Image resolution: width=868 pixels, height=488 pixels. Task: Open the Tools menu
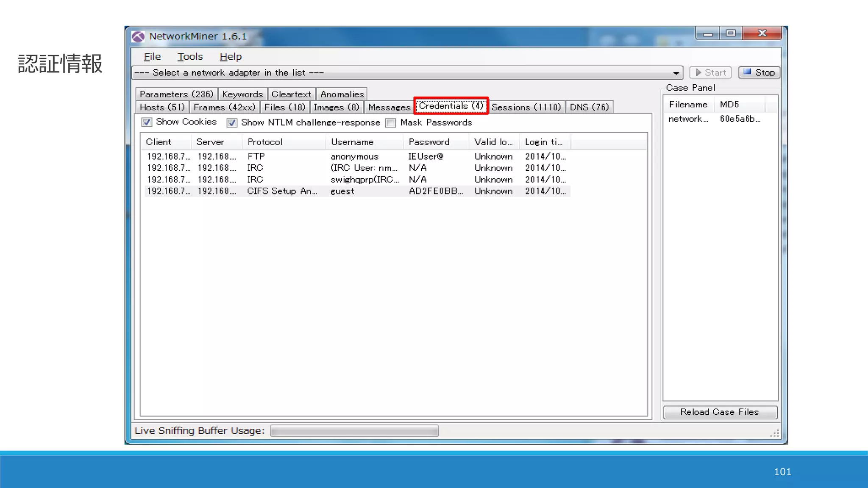190,57
